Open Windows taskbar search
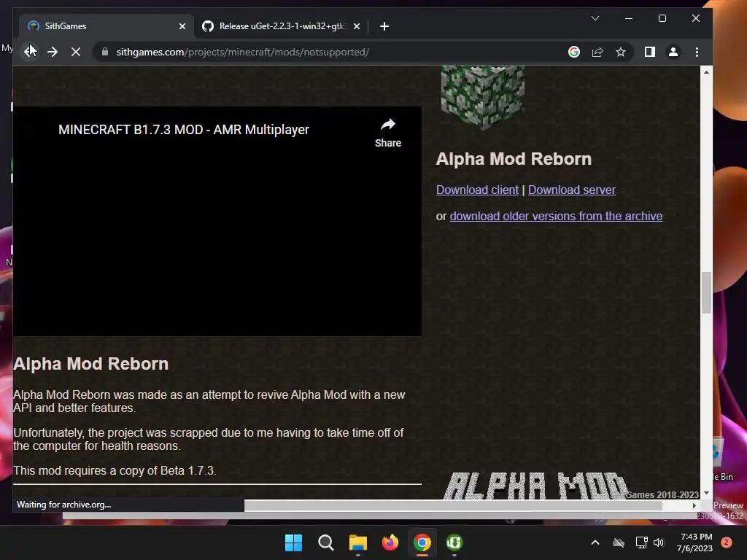Viewport: 747px width, 560px height. coord(326,542)
